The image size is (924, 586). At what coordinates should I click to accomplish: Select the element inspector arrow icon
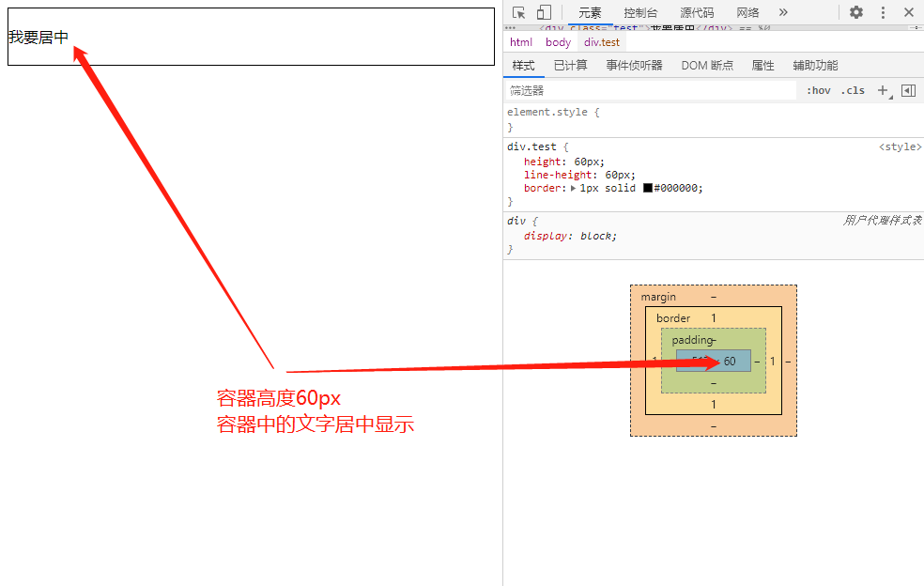click(517, 11)
